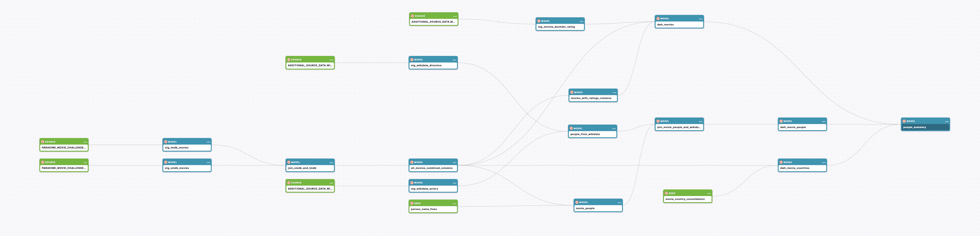This screenshot has width=980, height=236.
Task: Click the dbt icon on the dwh_movies node
Action: point(658,19)
